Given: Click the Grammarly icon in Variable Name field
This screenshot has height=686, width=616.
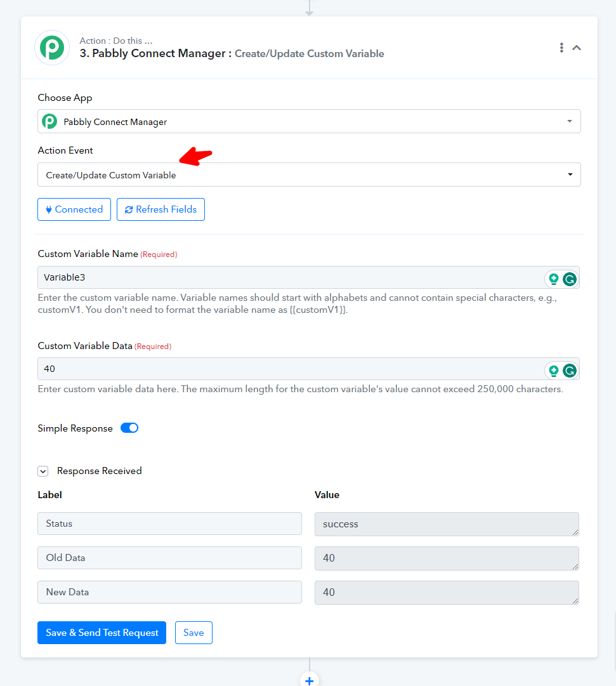Looking at the screenshot, I should point(569,279).
